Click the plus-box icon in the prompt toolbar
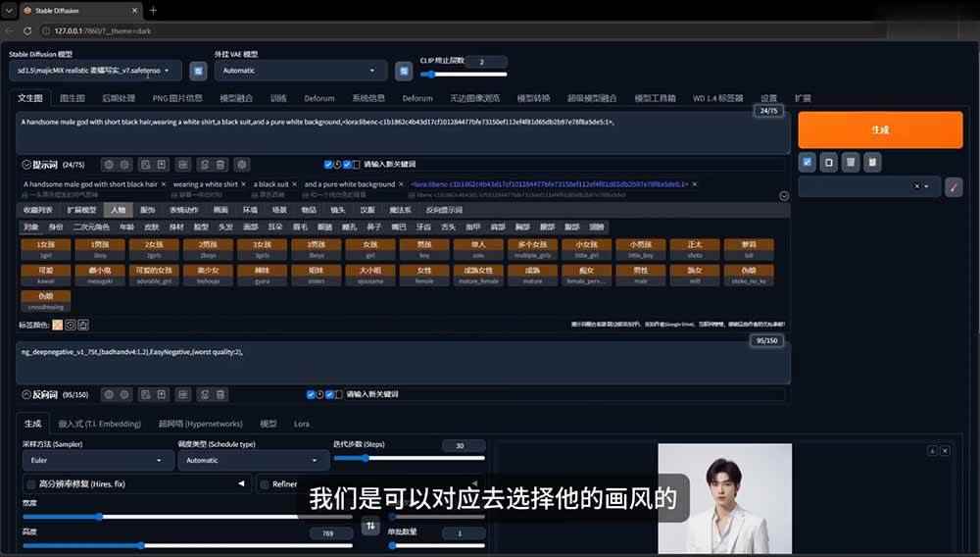The height and width of the screenshot is (557, 980). [162, 165]
